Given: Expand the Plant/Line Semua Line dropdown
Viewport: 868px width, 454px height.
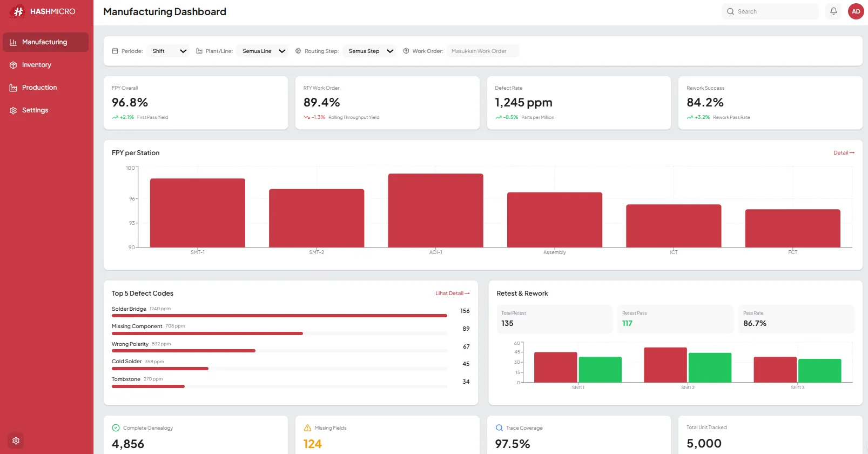Looking at the screenshot, I should (x=263, y=51).
